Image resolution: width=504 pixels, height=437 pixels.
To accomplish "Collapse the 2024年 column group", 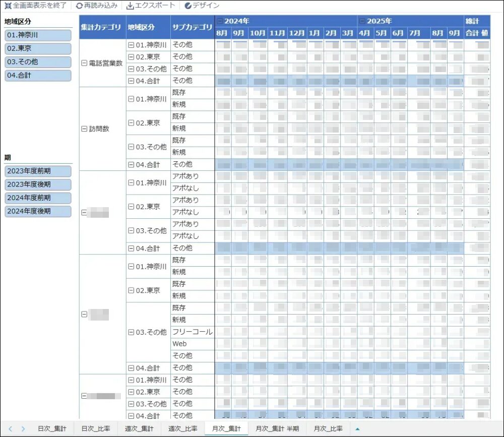I will click(x=219, y=21).
